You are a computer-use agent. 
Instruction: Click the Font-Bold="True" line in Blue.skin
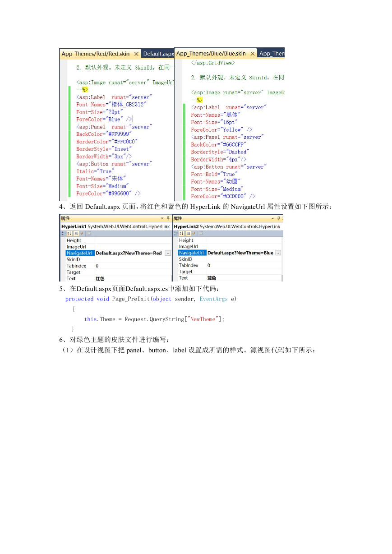pyautogui.click(x=214, y=174)
